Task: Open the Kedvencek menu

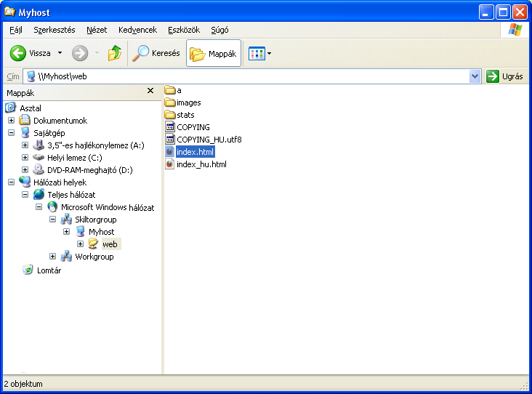Action: (138, 30)
